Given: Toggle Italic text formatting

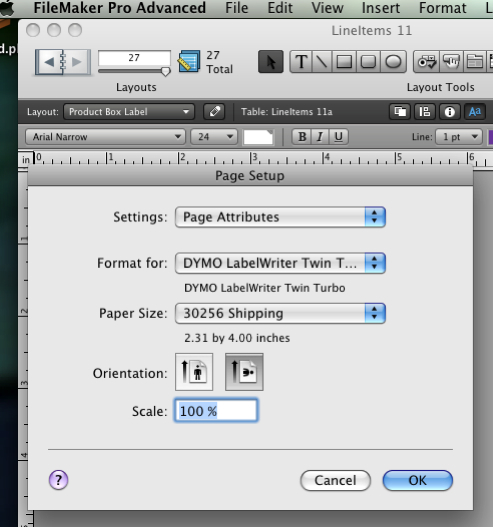Looking at the screenshot, I should coord(320,137).
